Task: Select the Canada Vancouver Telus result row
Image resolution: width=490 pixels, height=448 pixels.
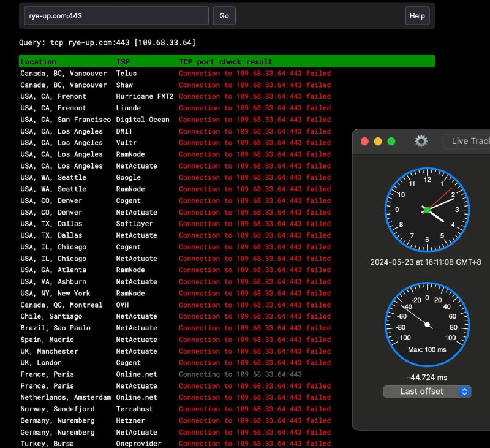Action: (x=175, y=74)
